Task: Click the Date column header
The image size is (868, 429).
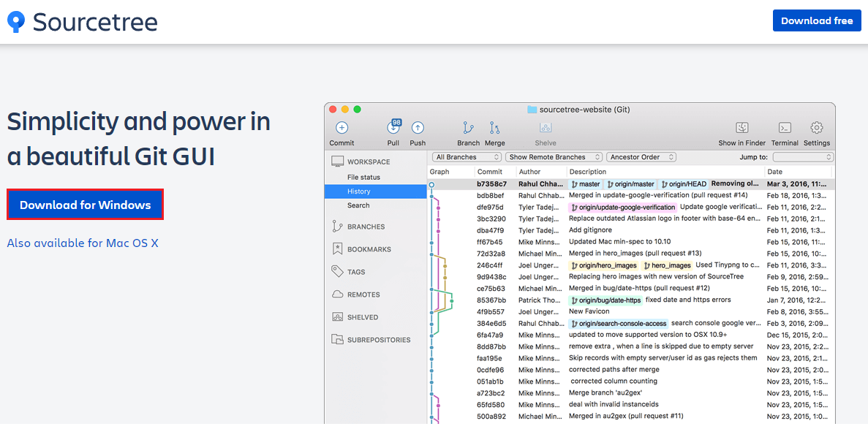Action: 774,172
